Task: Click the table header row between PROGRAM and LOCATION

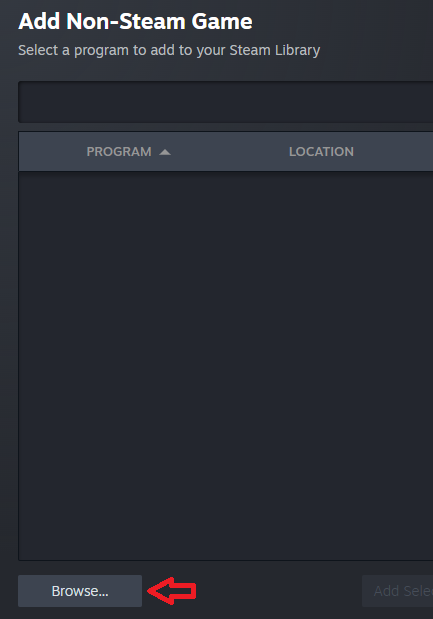Action: point(230,152)
